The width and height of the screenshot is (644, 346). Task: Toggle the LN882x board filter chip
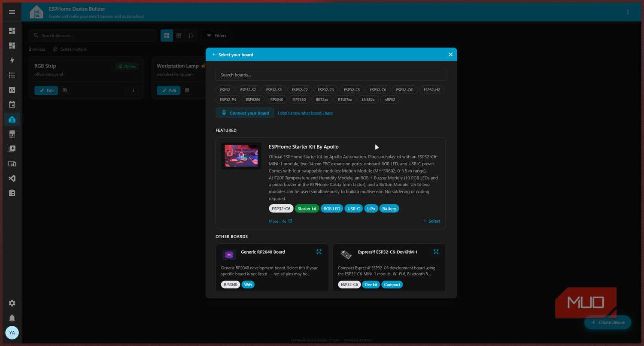tap(368, 100)
